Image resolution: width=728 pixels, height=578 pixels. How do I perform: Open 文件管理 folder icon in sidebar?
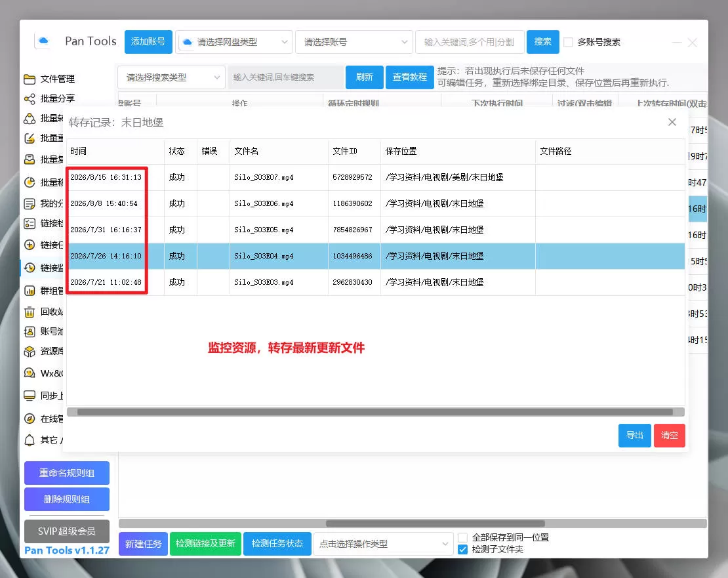(x=30, y=79)
